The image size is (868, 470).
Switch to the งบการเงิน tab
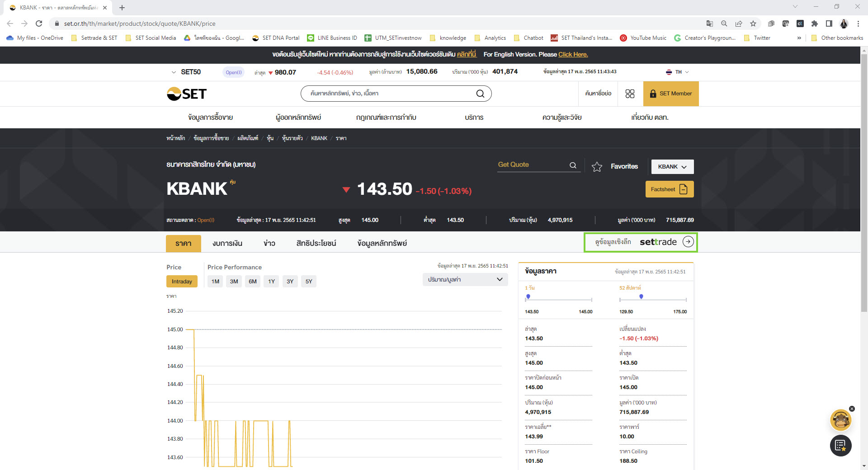point(227,243)
